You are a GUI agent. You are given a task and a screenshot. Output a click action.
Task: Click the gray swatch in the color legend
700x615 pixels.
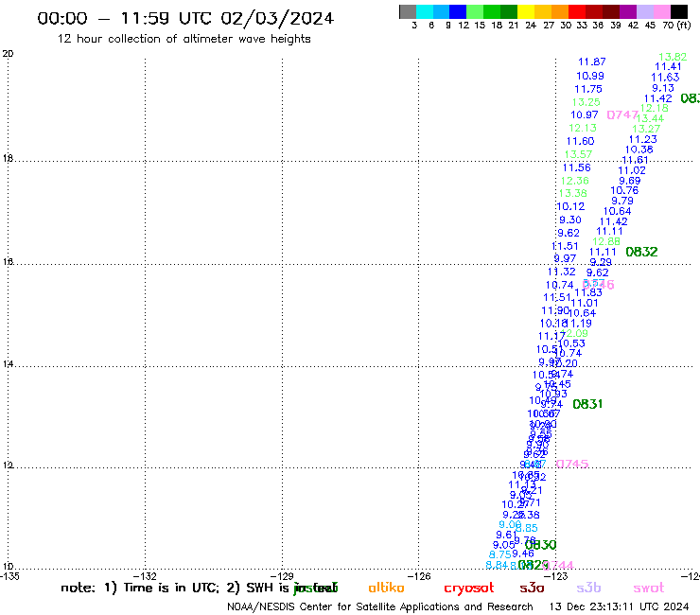point(408,11)
